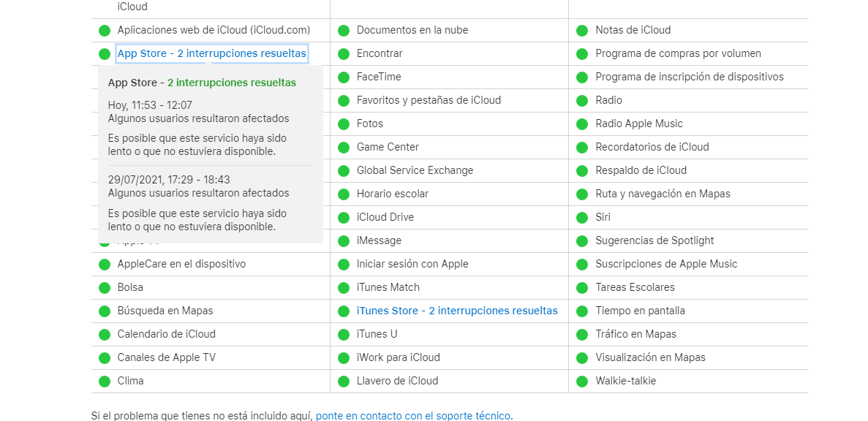Select Canales de Apple TV text
868x421 pixels.
coord(167,357)
